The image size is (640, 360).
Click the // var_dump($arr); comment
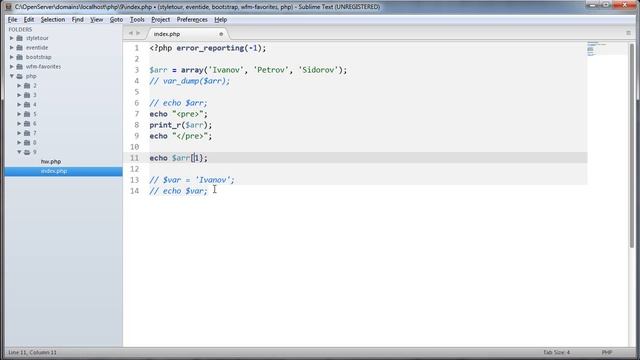click(x=189, y=81)
